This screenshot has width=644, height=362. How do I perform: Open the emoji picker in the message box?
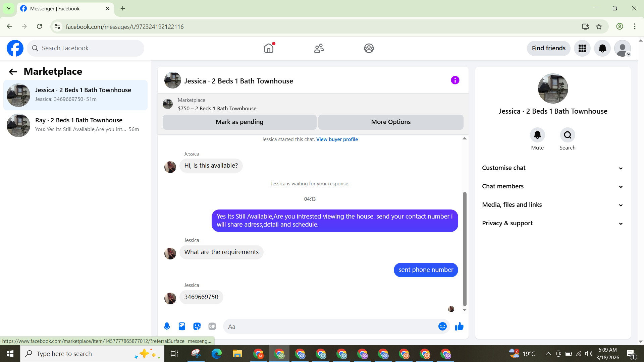pos(442,326)
